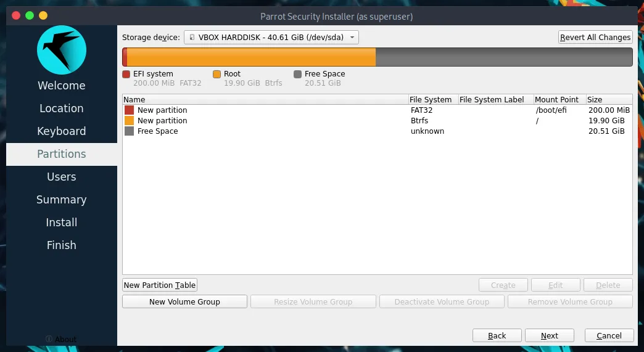Click the 19.90 GiB size cell
Screen dimensions: 644x352
[x=606, y=121]
